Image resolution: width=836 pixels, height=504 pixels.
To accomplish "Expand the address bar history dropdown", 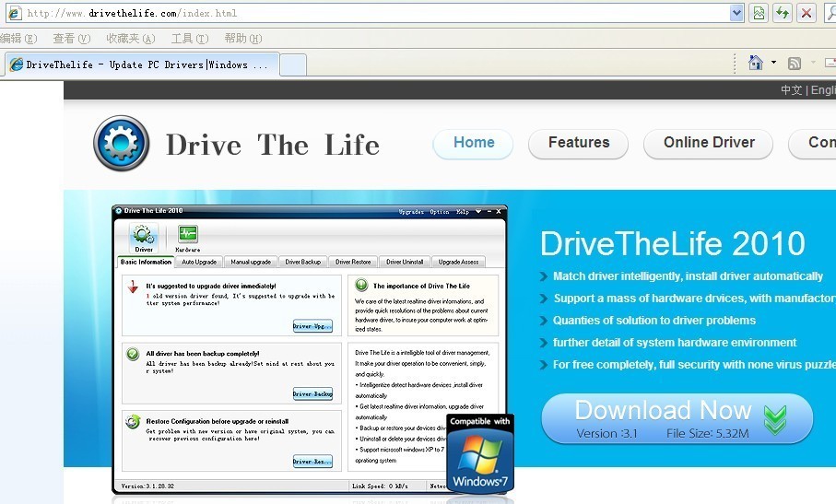I will click(736, 13).
